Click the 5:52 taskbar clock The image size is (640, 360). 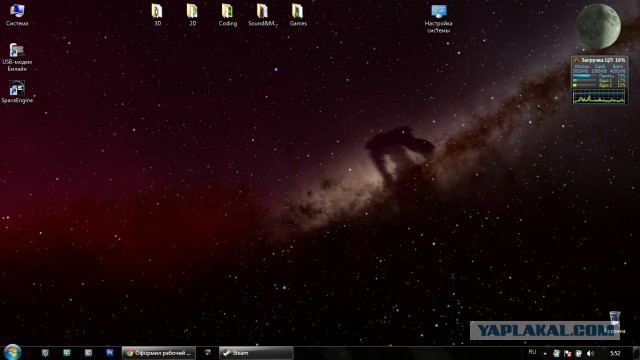coord(615,353)
